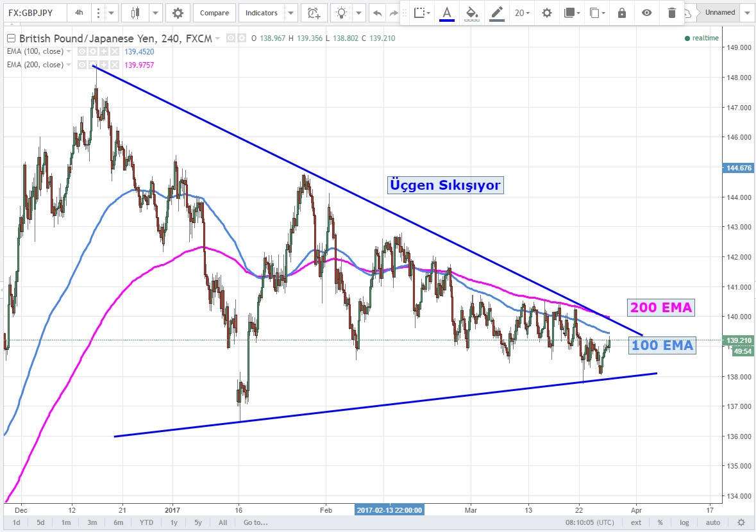This screenshot has width=756, height=532.
Task: Toggle drawing visibility with the eye icon
Action: (647, 13)
